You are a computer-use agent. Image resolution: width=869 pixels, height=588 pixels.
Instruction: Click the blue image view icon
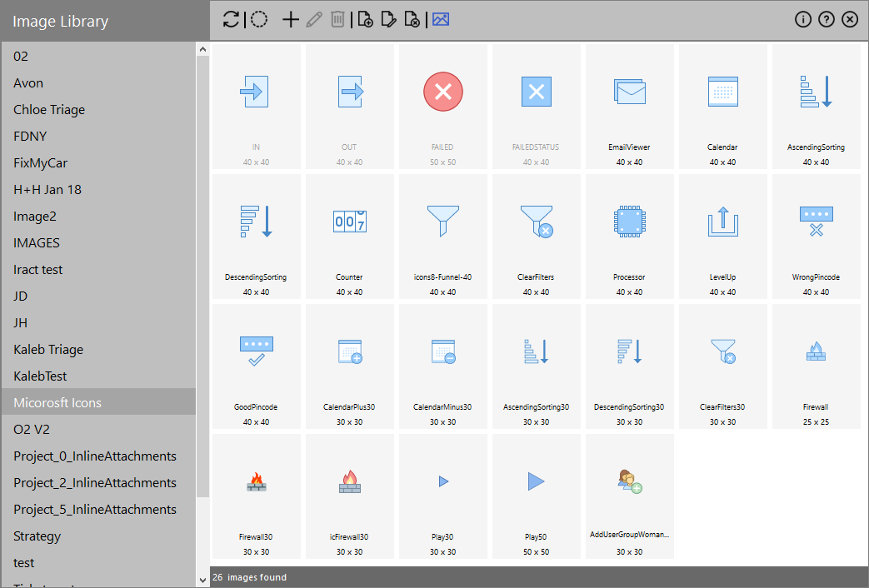pos(441,19)
